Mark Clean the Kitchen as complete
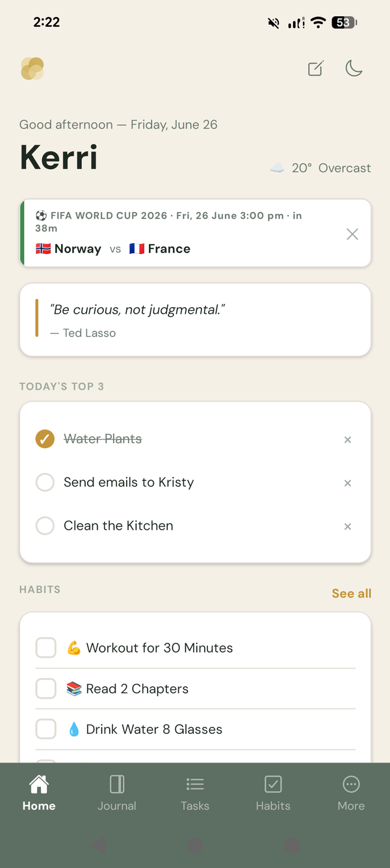390x868 pixels. coord(45,526)
